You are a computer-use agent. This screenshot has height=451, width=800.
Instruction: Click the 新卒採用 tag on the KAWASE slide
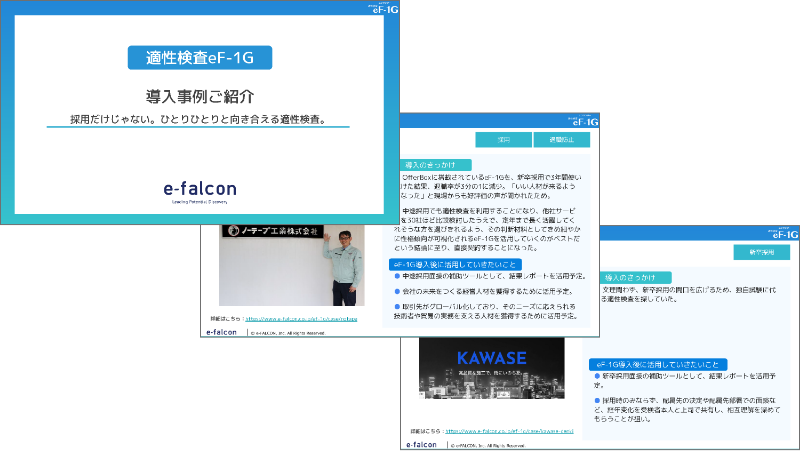click(762, 253)
